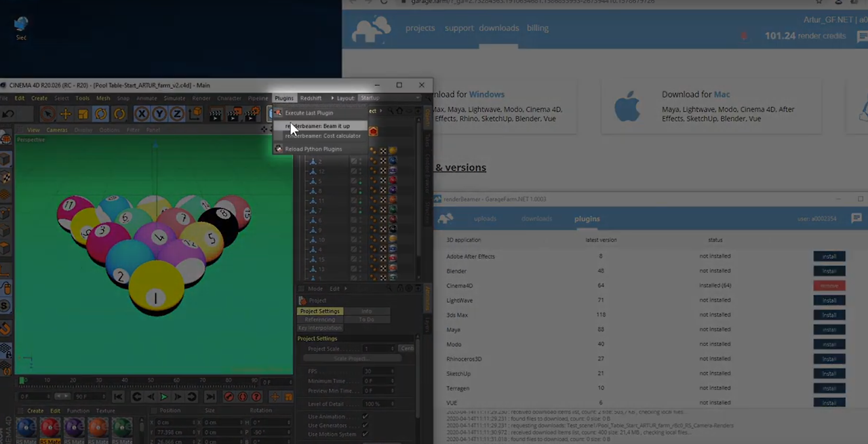Open the Sieć desktop network icon
Screen dimensions: 868x444
21,28
